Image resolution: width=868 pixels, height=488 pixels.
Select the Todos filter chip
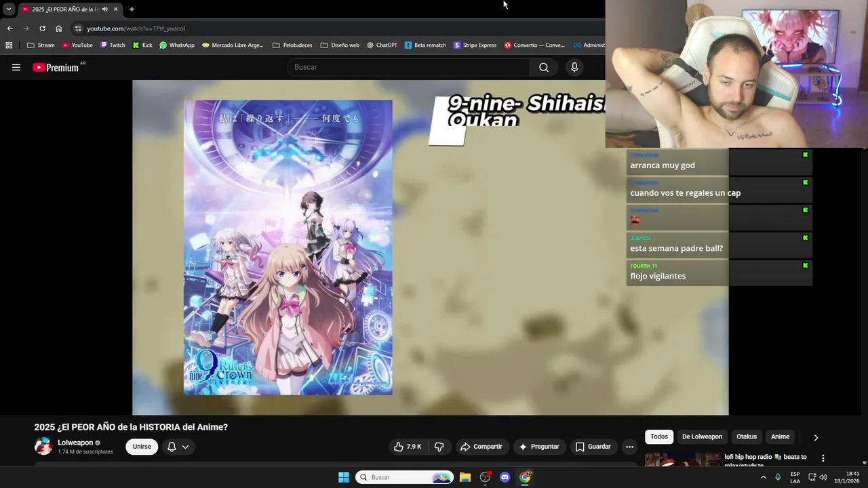(659, 436)
